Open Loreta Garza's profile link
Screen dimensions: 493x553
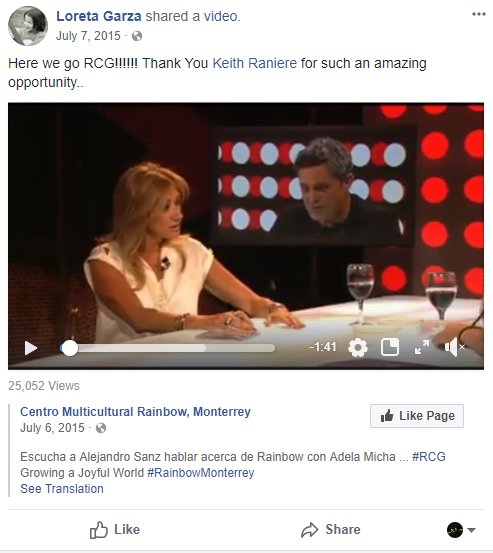click(99, 16)
